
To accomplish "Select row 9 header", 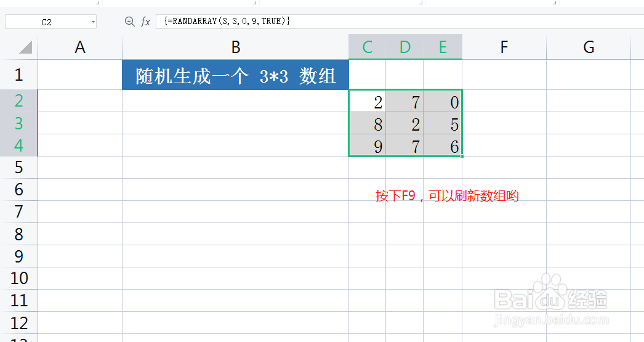I will coord(19,256).
